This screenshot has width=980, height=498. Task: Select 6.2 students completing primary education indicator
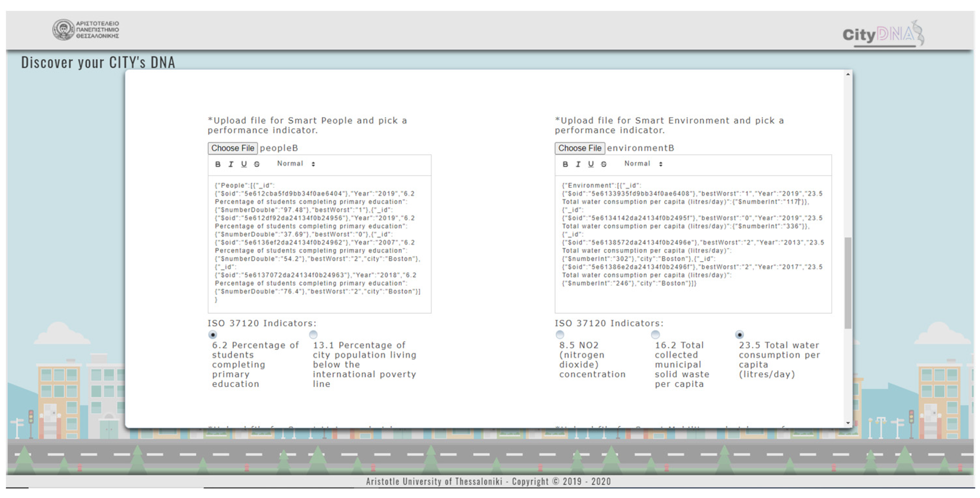pyautogui.click(x=213, y=335)
